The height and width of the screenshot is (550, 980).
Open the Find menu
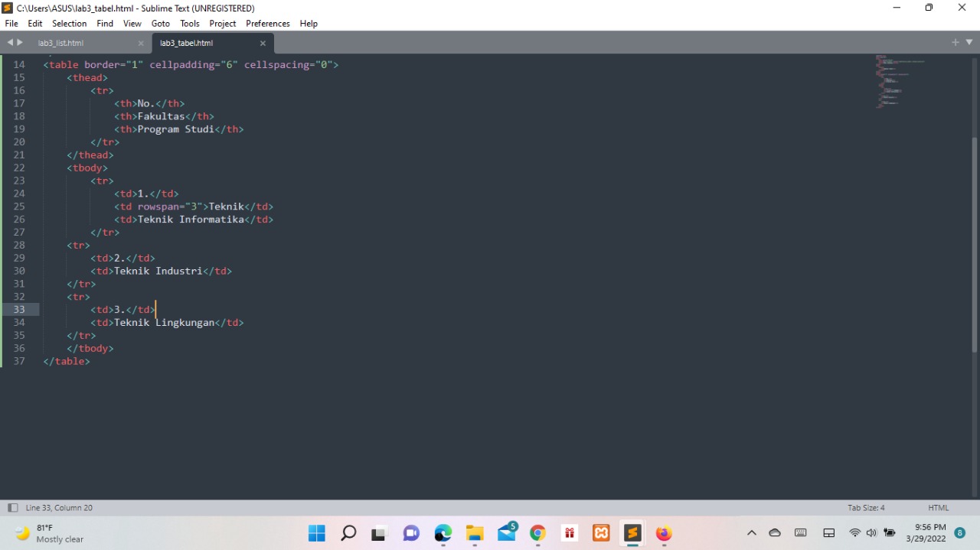pyautogui.click(x=105, y=24)
